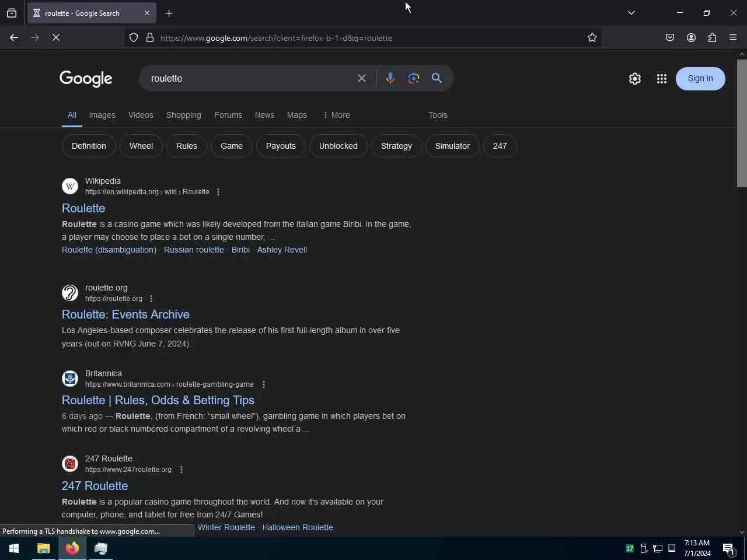Click the tracking protection shield icon
Screen dimensions: 747x560
tap(134, 37)
